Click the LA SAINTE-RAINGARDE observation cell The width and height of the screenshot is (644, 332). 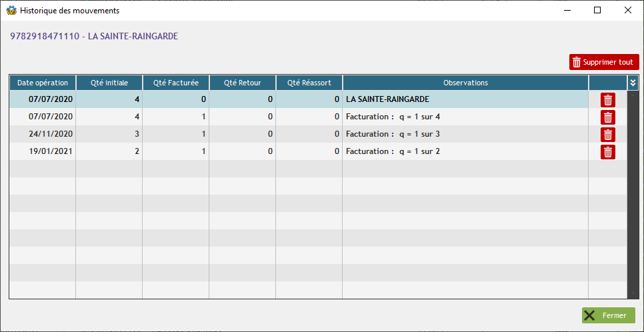click(x=465, y=99)
